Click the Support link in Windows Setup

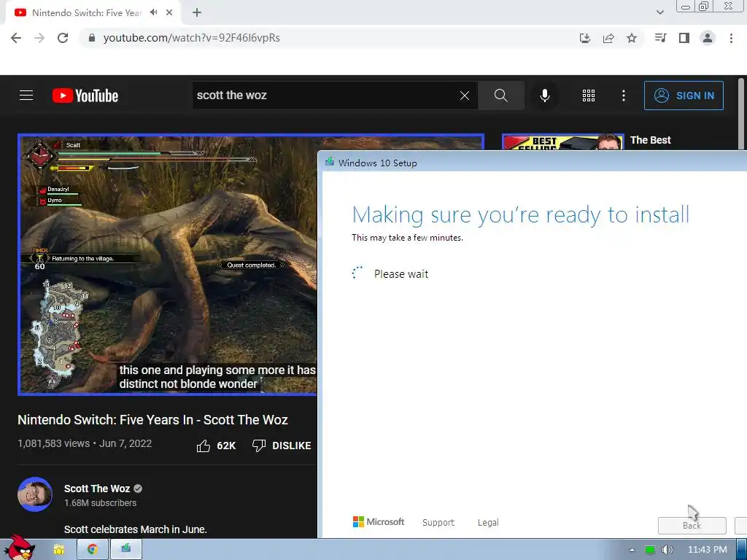pyautogui.click(x=438, y=522)
